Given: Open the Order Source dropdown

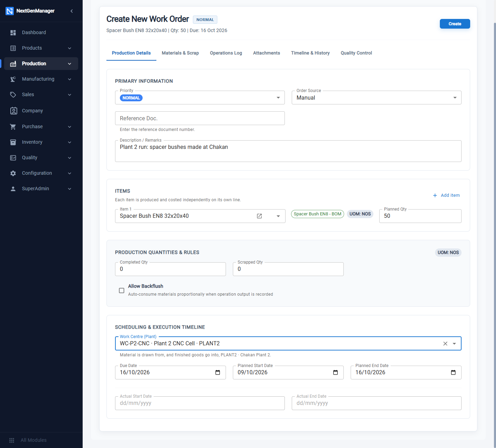Looking at the screenshot, I should coord(376,98).
